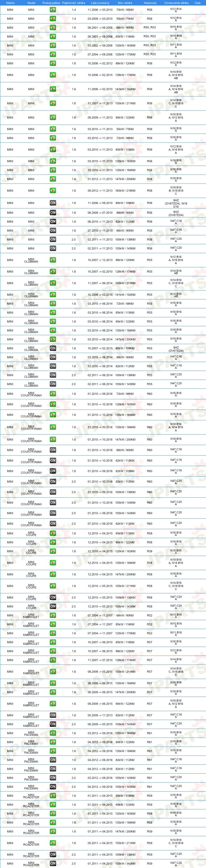
Task: Click the date cell '08.2008 -> 05.2015'
Action: 100,672
